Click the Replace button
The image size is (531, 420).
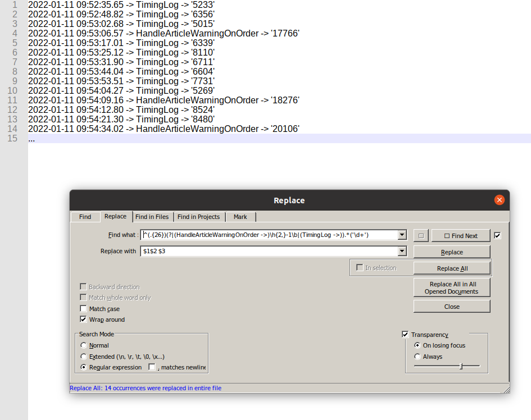click(452, 252)
